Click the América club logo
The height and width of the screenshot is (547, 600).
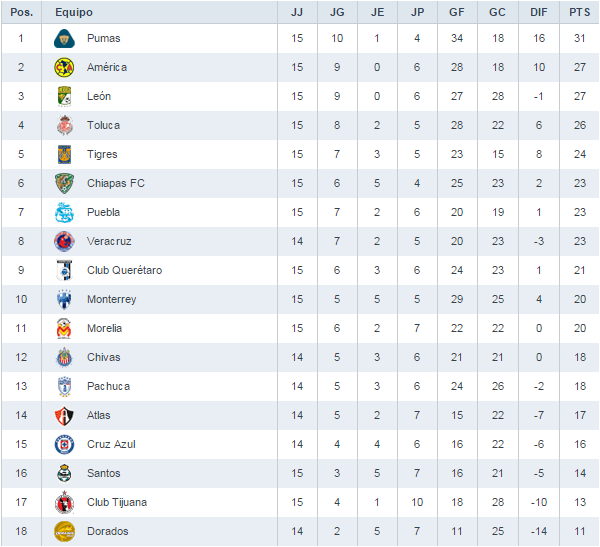64,67
